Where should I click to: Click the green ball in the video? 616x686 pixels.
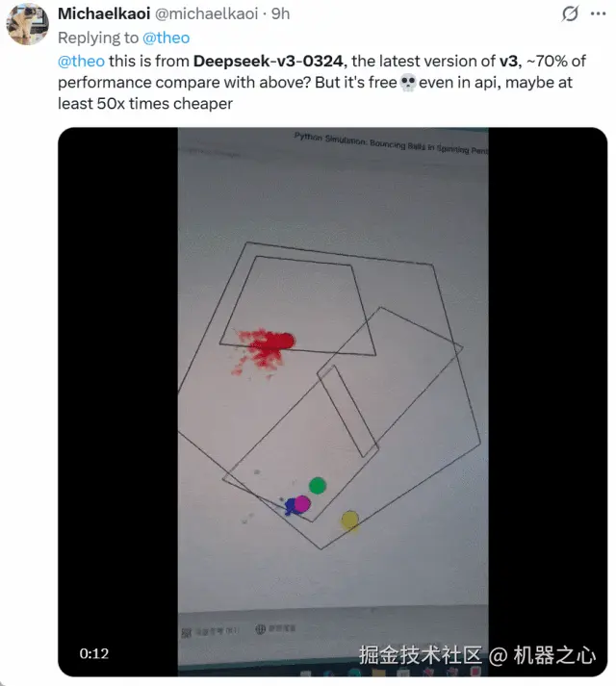tap(318, 486)
